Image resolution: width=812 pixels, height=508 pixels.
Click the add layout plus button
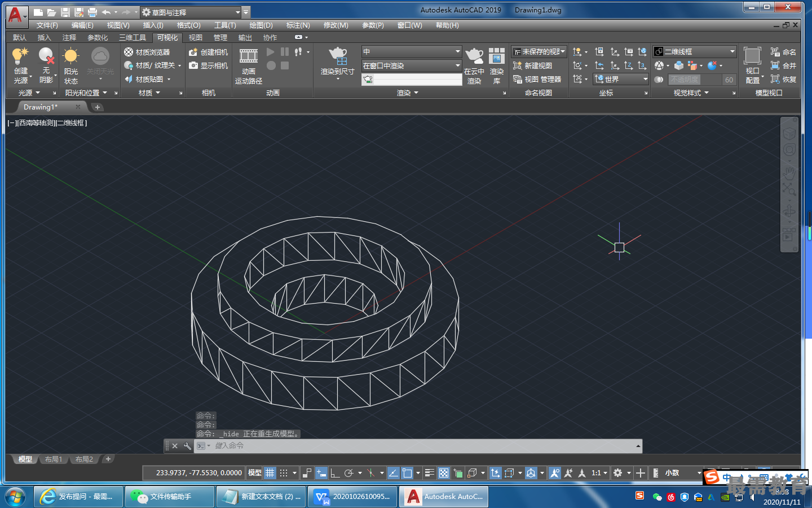click(x=108, y=459)
